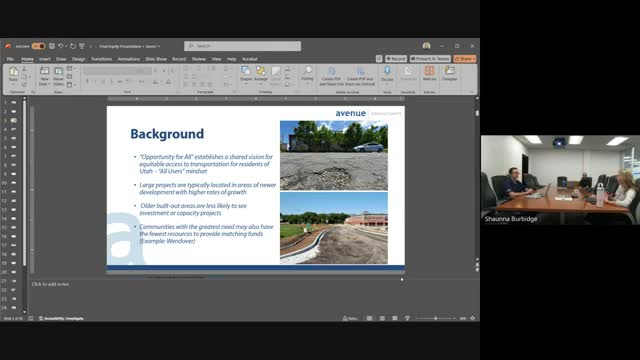The width and height of the screenshot is (640, 360).
Task: Switch to the Review tab
Action: (x=199, y=59)
